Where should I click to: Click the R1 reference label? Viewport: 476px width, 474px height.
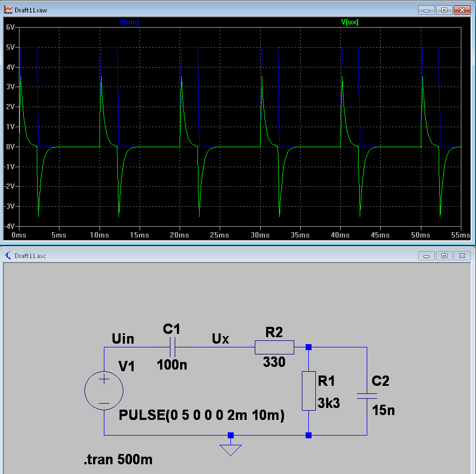pyautogui.click(x=326, y=381)
